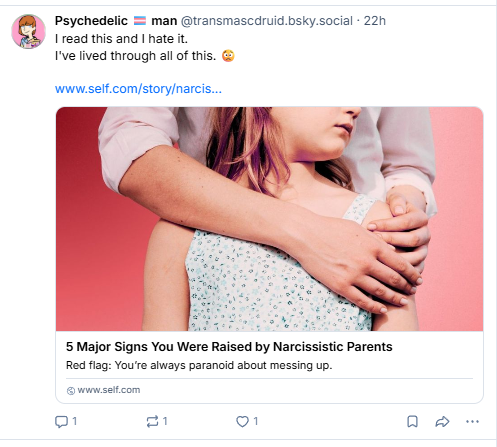Click the share arrow icon

[442, 422]
